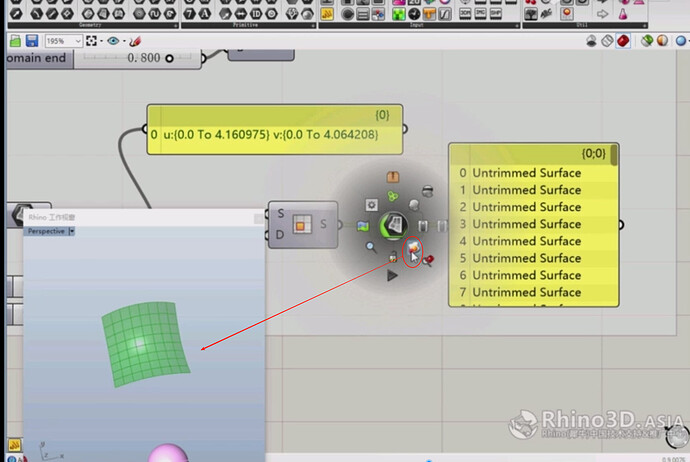Click row '0 Untrimmed Surface' in panel

tap(532, 173)
